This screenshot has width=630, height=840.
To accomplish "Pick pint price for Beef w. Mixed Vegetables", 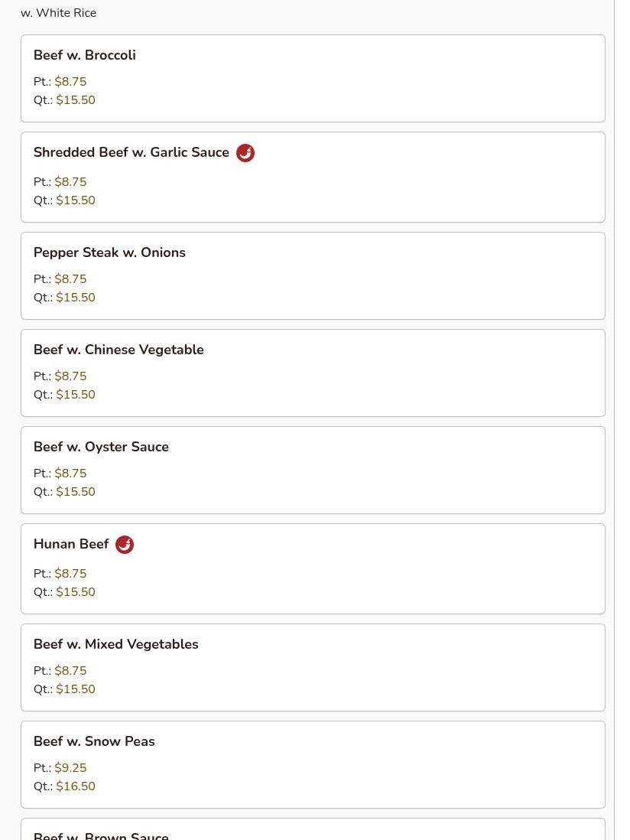I will coord(70,671).
